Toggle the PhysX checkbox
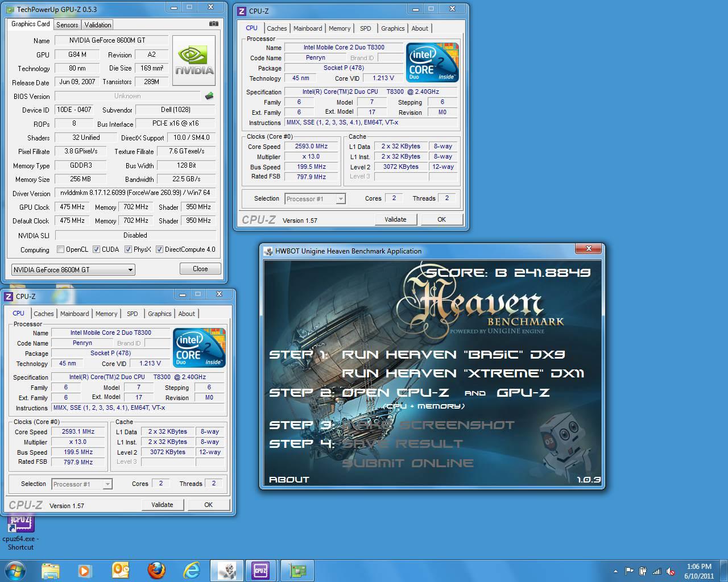The height and width of the screenshot is (582, 728). point(128,250)
